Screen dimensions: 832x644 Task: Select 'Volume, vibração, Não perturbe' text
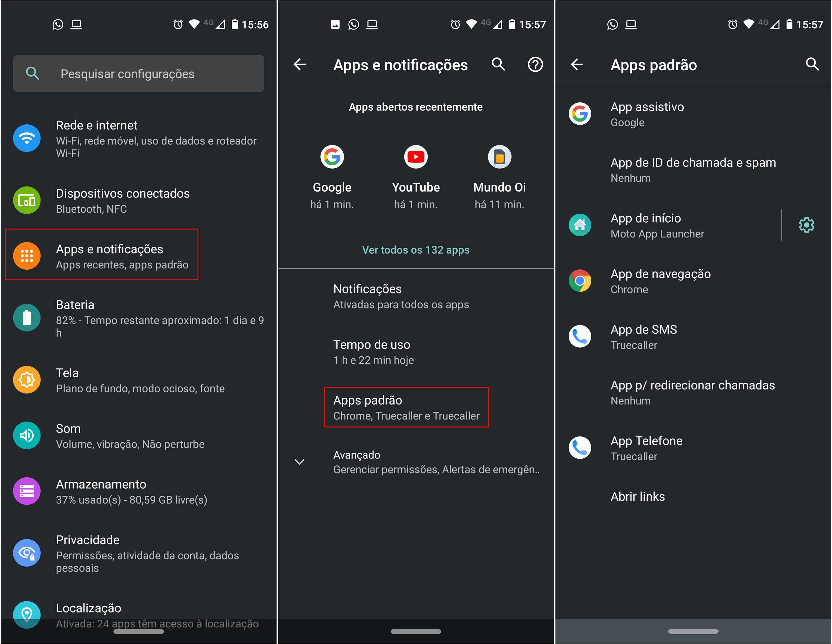pyautogui.click(x=130, y=444)
